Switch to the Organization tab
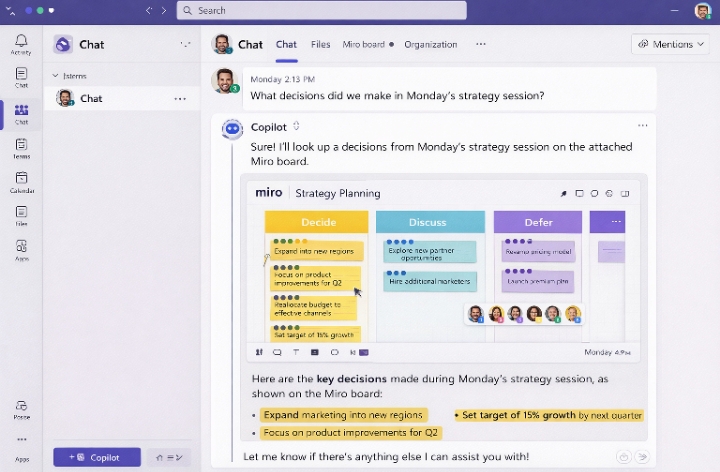Image resolution: width=720 pixels, height=472 pixels. click(430, 44)
